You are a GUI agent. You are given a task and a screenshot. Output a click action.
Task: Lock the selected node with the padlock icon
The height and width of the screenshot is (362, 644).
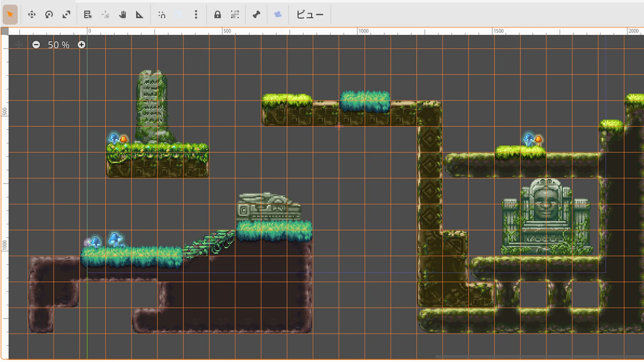[x=217, y=14]
